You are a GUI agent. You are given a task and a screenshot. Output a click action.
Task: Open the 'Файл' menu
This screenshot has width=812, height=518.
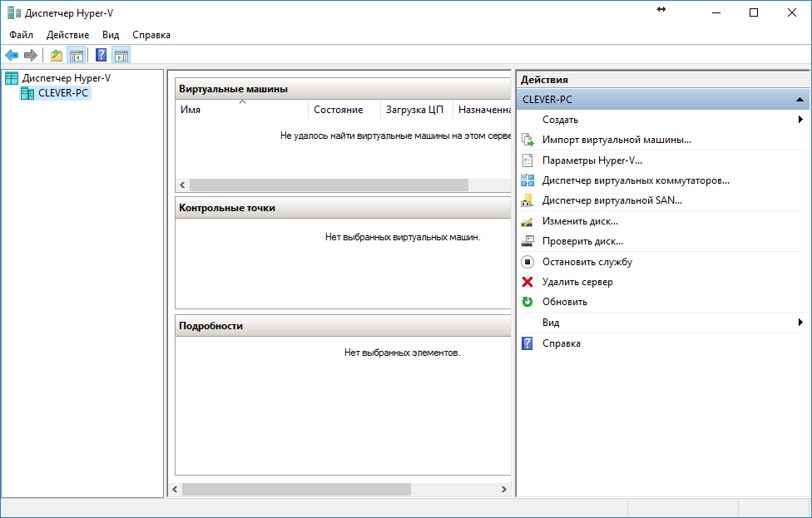(x=22, y=35)
